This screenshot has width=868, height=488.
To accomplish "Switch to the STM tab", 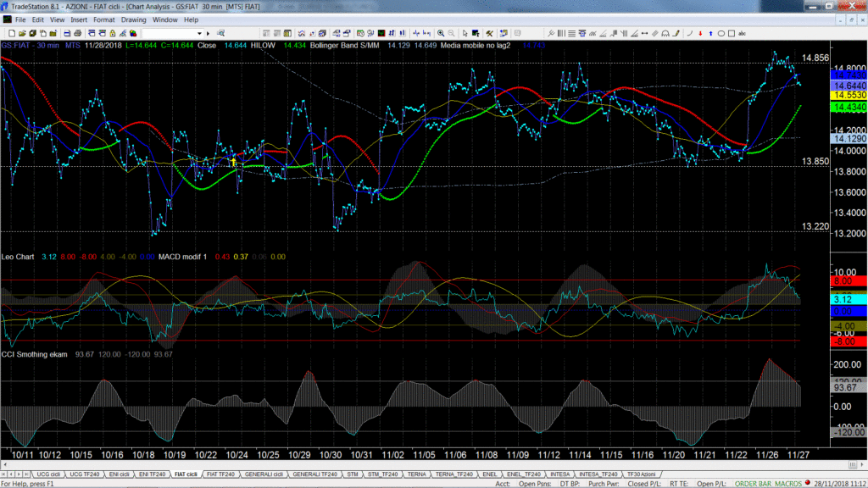I will [x=352, y=474].
